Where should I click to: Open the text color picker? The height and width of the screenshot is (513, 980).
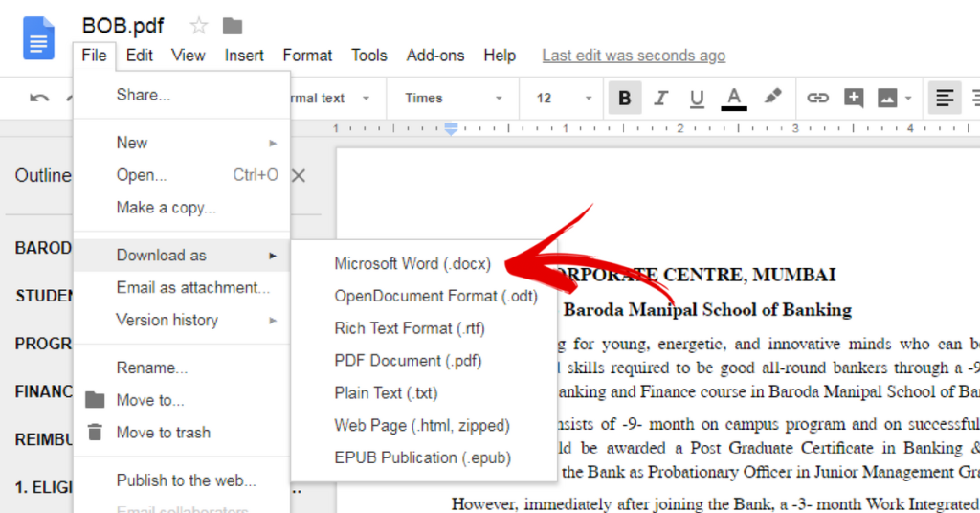tap(734, 99)
